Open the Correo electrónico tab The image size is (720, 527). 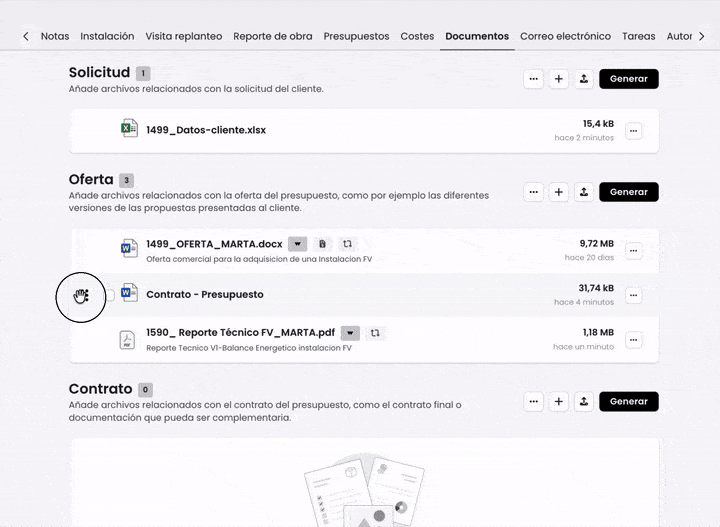565,36
